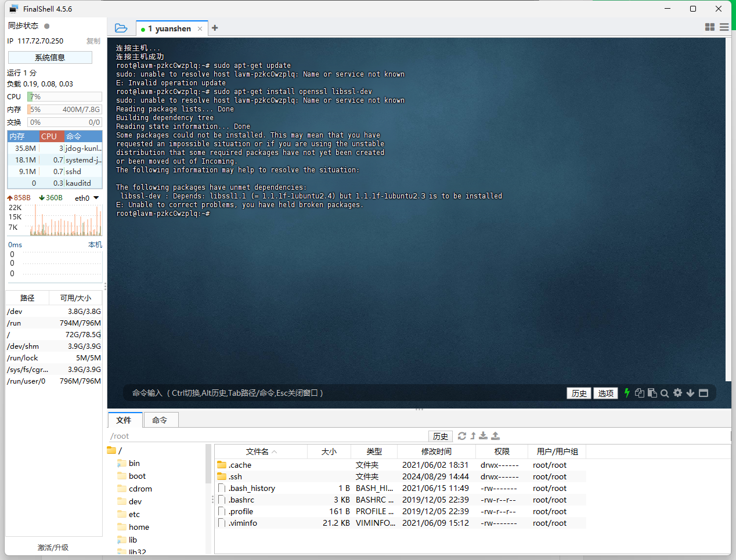The image size is (736, 560).
Task: Sort by 修改时间 column header
Action: [x=436, y=451]
